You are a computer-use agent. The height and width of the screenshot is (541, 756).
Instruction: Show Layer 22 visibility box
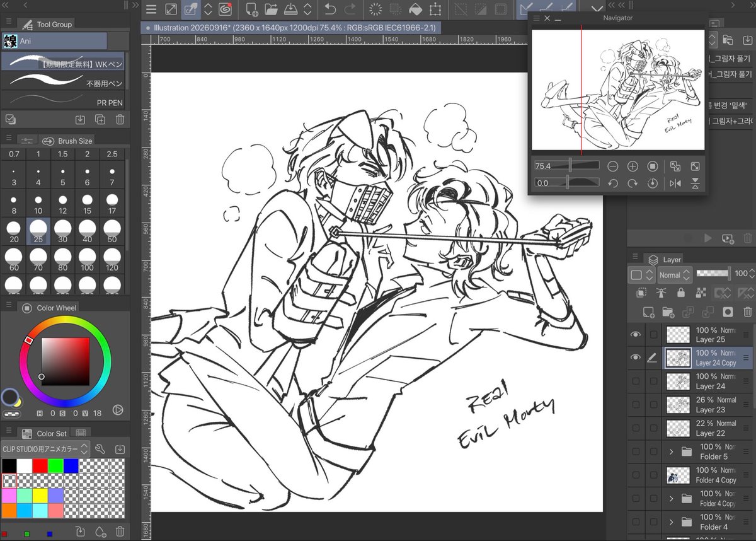(635, 428)
